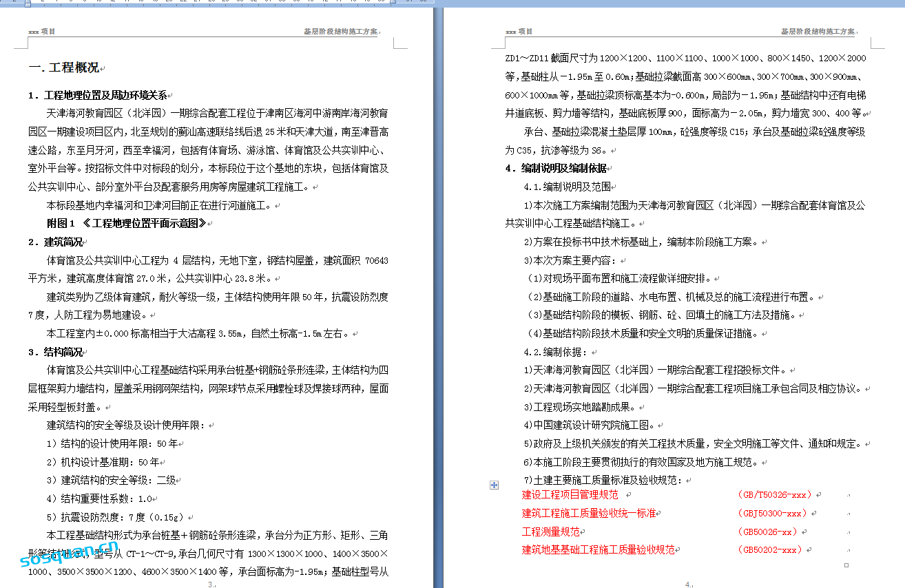
Task: Click the left indent marker on ruler
Action: point(28,3)
